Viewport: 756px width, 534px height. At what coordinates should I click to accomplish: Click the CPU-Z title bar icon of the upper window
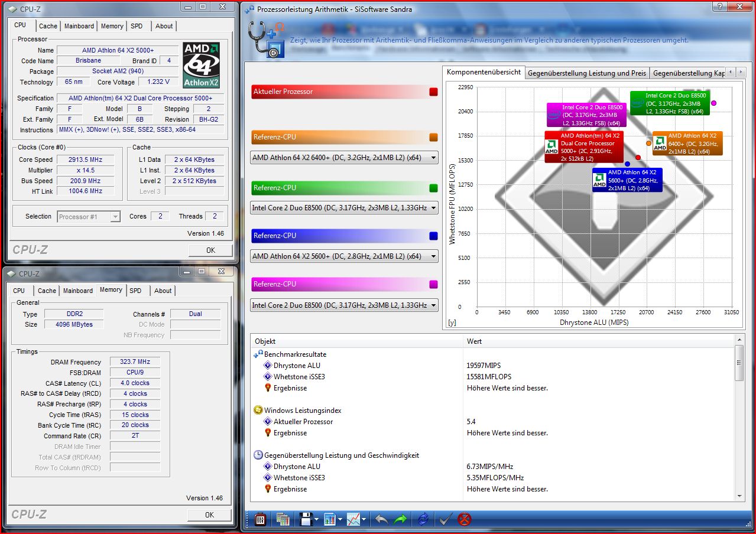click(x=12, y=9)
